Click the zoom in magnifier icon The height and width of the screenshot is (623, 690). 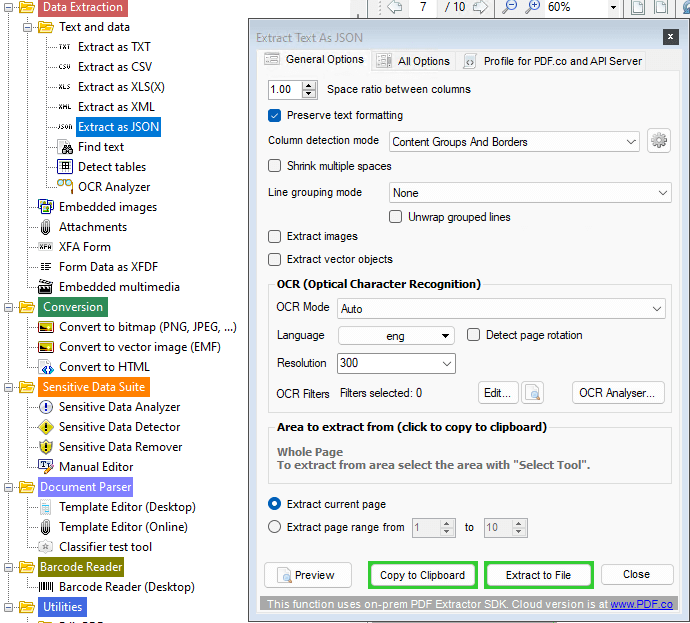[532, 7]
